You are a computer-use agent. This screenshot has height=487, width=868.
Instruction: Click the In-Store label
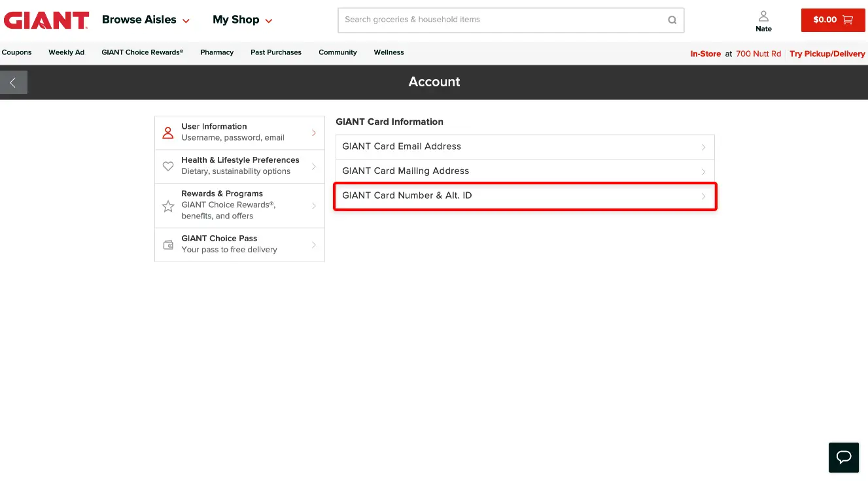(705, 54)
